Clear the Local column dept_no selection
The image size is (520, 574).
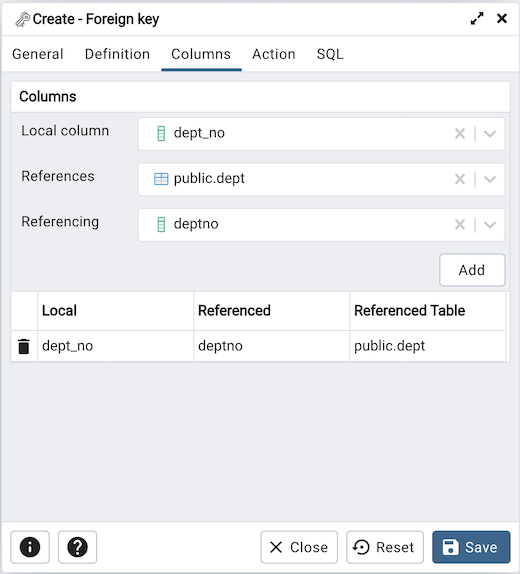[460, 134]
